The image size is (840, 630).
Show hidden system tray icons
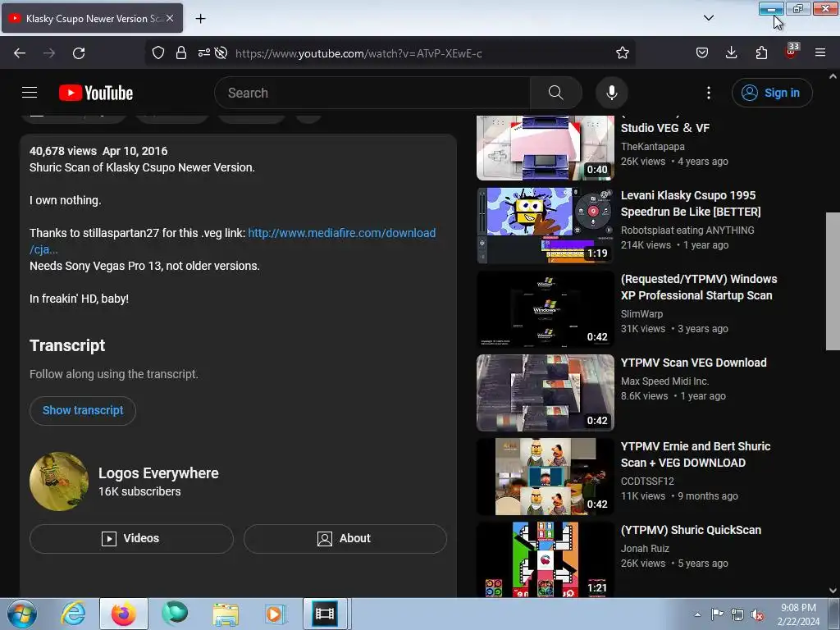click(x=697, y=615)
